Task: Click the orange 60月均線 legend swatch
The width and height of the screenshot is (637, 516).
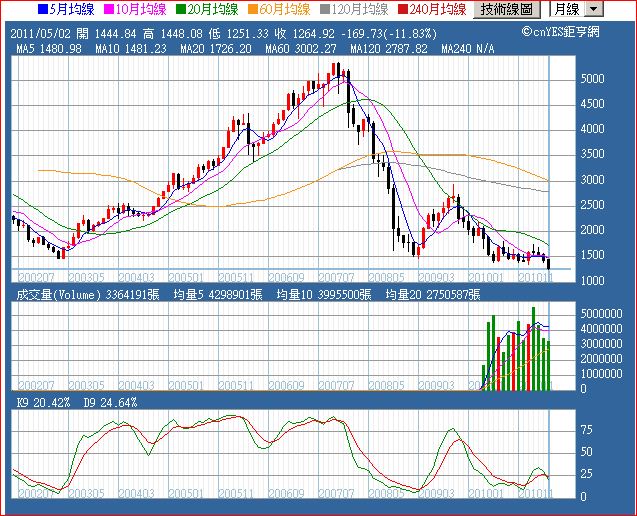Action: pos(253,9)
